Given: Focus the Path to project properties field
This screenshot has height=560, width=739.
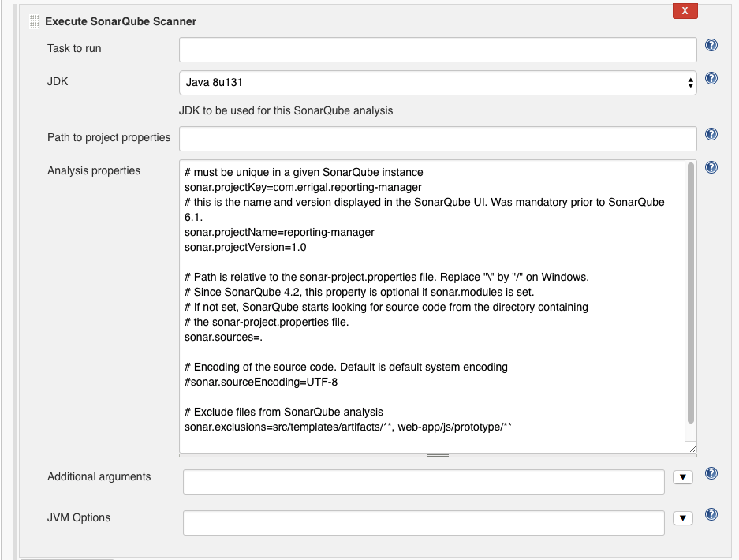Looking at the screenshot, I should click(x=438, y=139).
